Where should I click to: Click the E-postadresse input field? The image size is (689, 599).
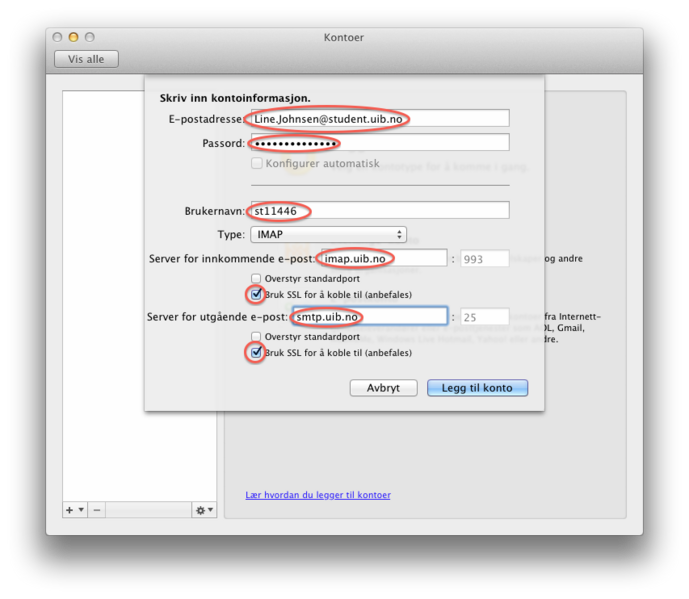coord(378,118)
